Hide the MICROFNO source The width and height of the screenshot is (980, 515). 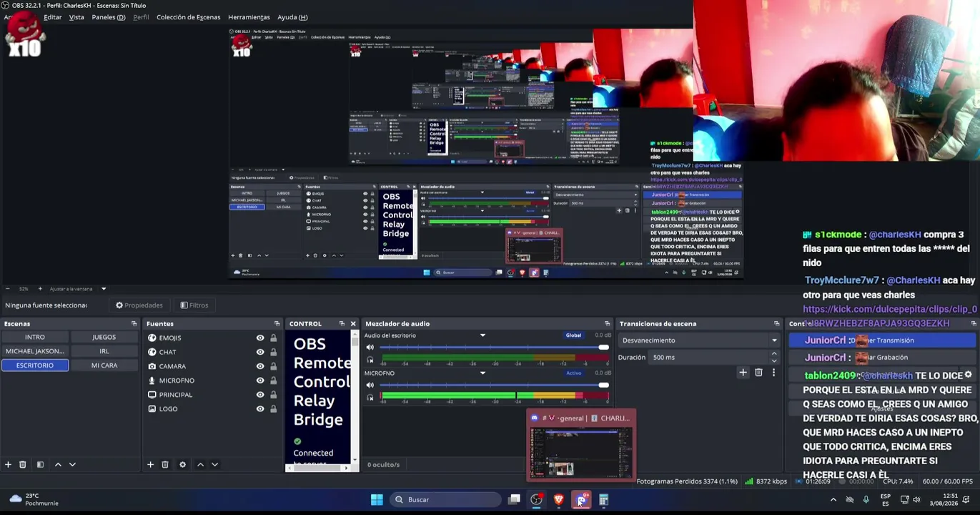coord(260,381)
